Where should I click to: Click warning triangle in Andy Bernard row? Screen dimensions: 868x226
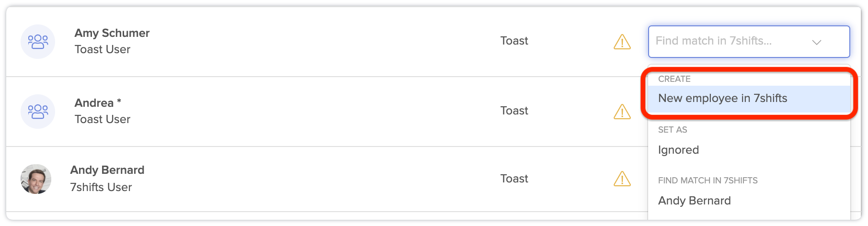tap(622, 179)
